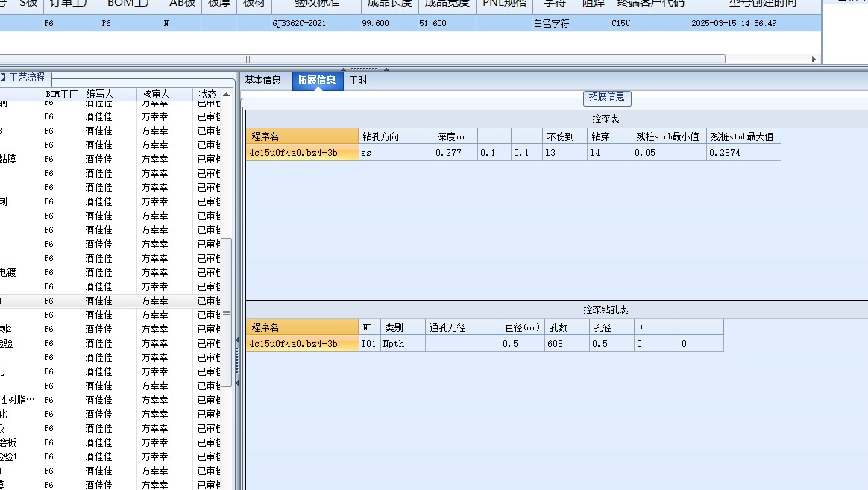The width and height of the screenshot is (868, 490).
Task: Click the 残桩stub最大值 column header
Action: [x=744, y=136]
